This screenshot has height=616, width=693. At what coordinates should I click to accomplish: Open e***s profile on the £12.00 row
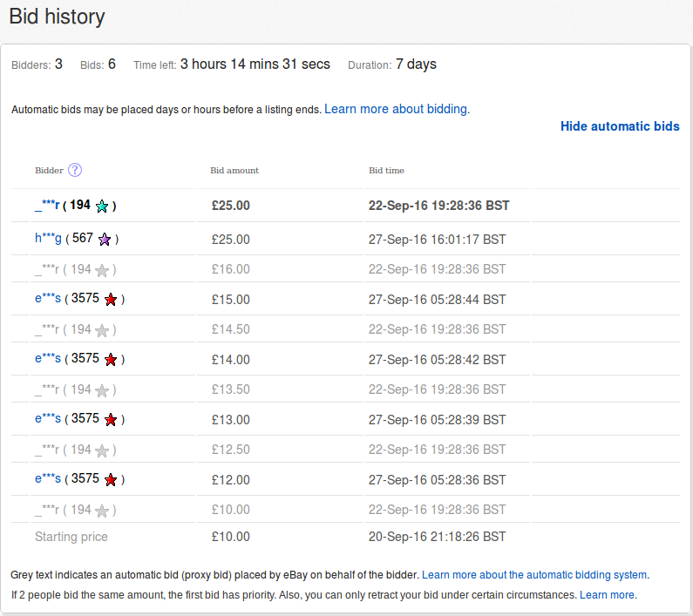[48, 479]
